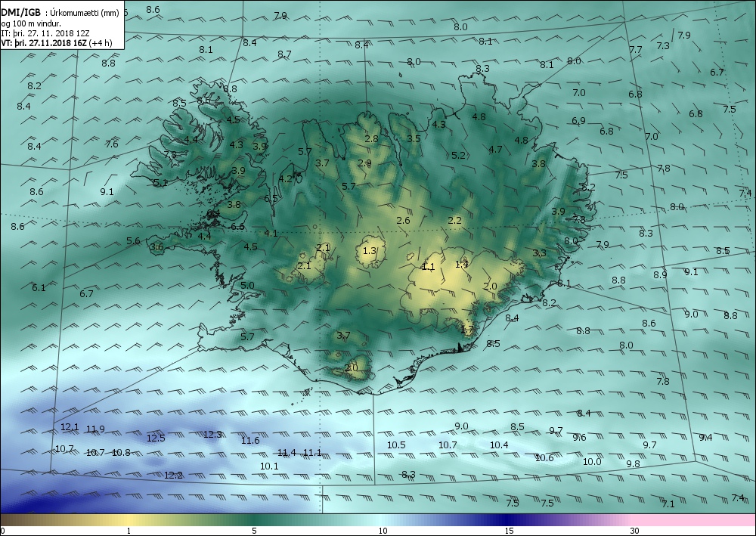
Task: Click the legend label '10'
Action: click(383, 531)
